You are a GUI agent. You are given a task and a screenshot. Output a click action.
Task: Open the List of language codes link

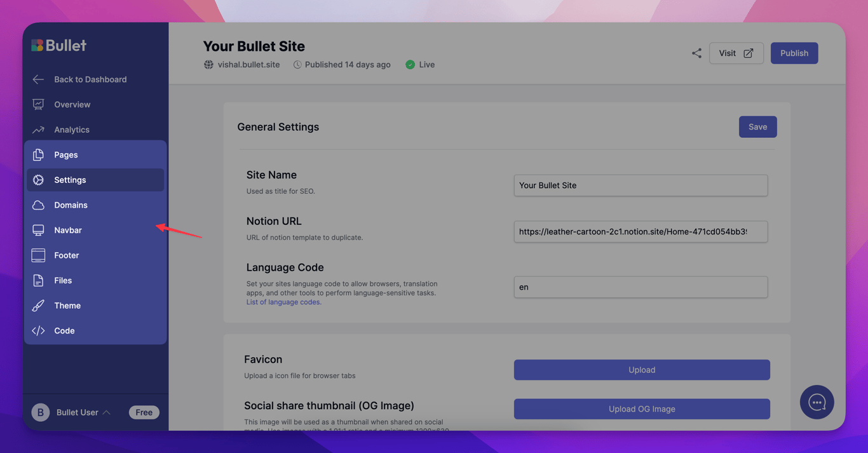(x=284, y=302)
